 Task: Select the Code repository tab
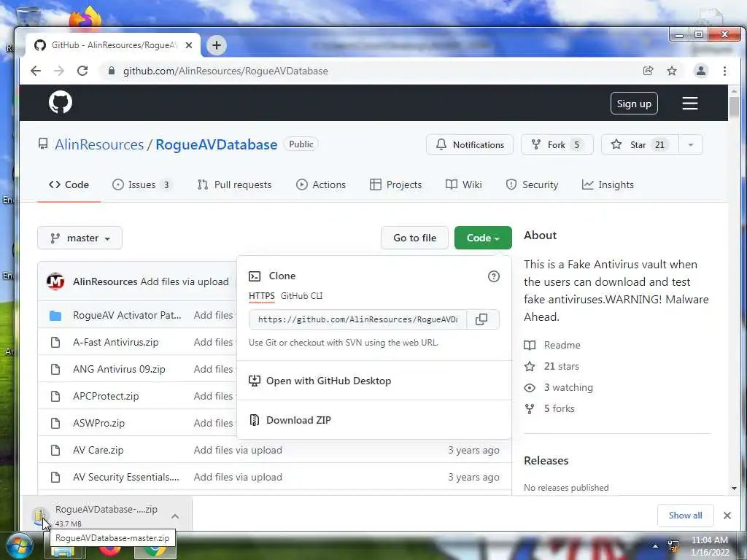click(x=69, y=184)
